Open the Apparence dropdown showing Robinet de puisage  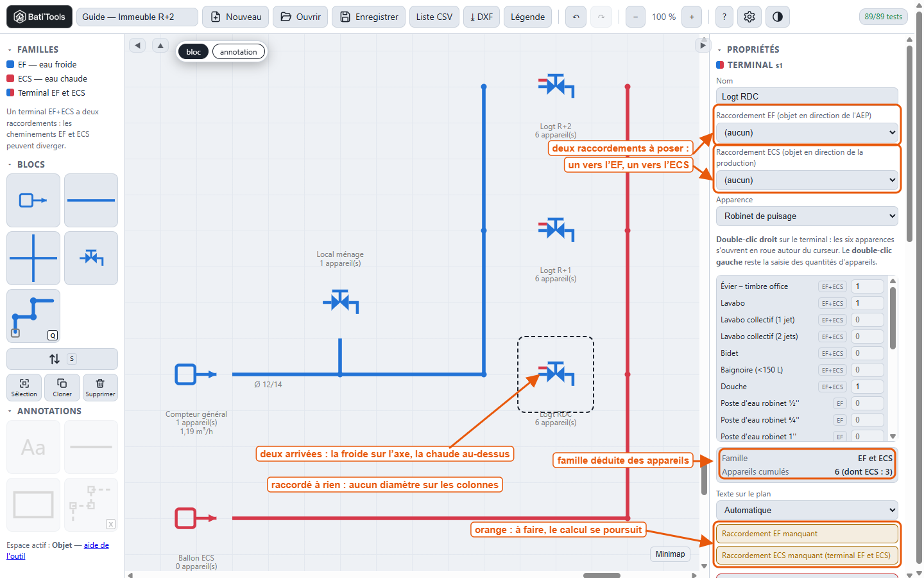point(807,216)
